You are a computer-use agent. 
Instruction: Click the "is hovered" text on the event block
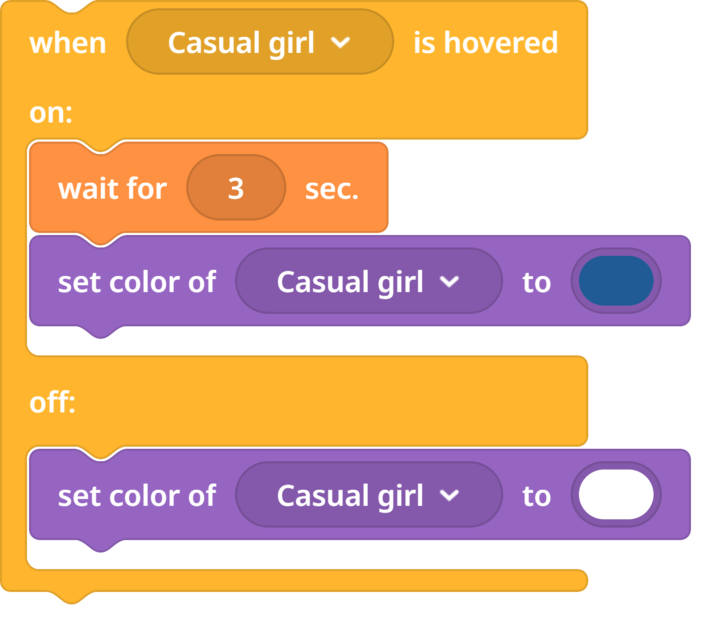tap(485, 43)
